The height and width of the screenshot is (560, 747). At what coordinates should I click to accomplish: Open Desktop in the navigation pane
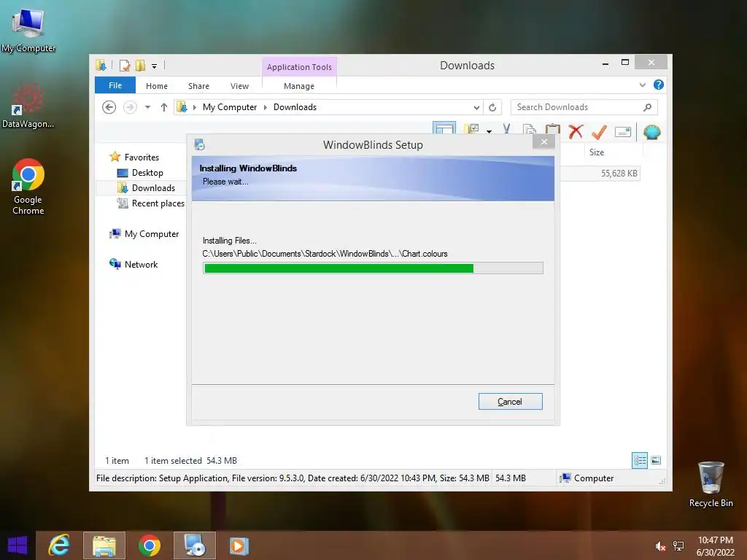[147, 173]
